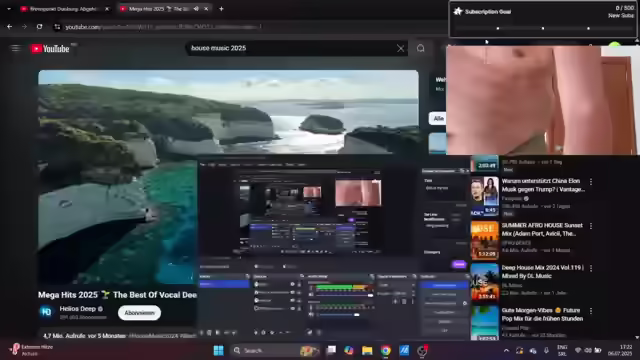Open three-dot menu for SUMMER AFRO HOUSE video

[x=591, y=226]
